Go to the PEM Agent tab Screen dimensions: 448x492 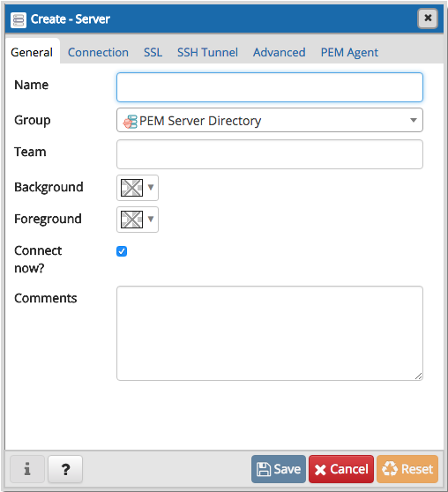pos(349,52)
